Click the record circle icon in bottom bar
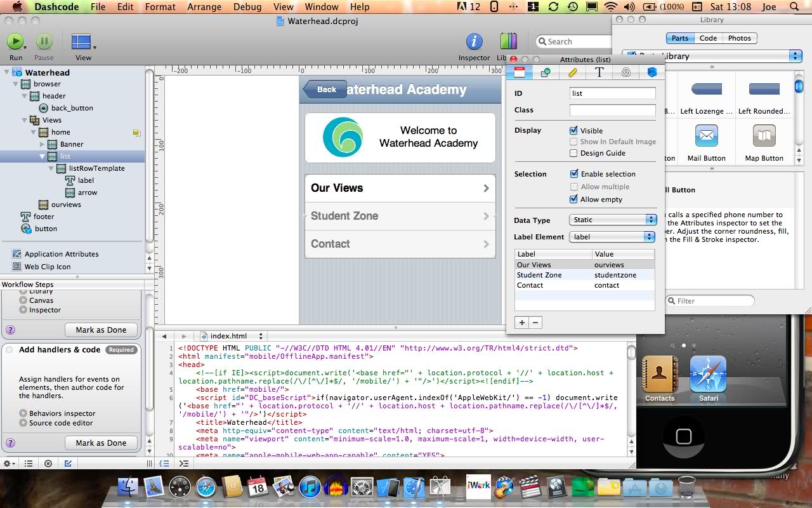The width and height of the screenshot is (812, 508). click(48, 464)
